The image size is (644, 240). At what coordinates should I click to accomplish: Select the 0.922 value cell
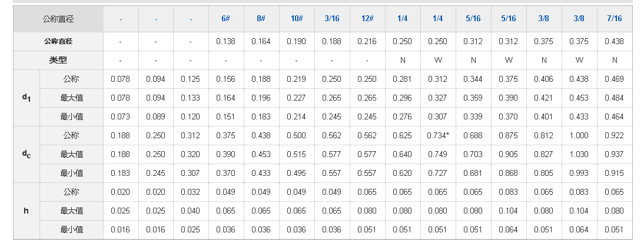click(x=614, y=135)
